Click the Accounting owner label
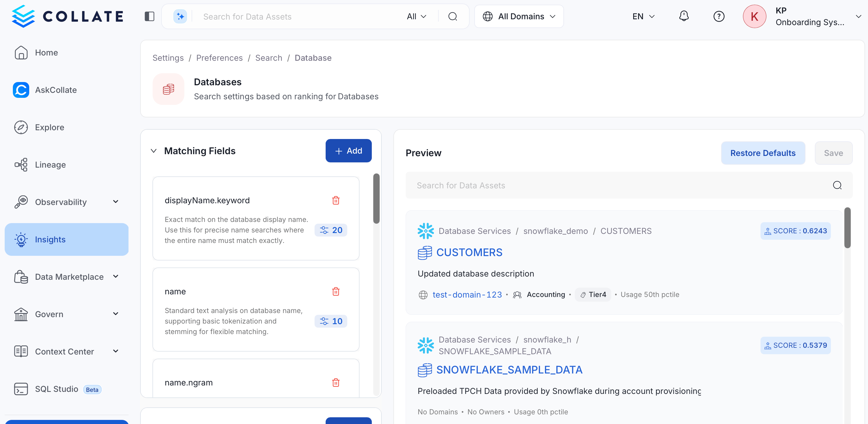Screen dimensions: 868x424 (546, 295)
